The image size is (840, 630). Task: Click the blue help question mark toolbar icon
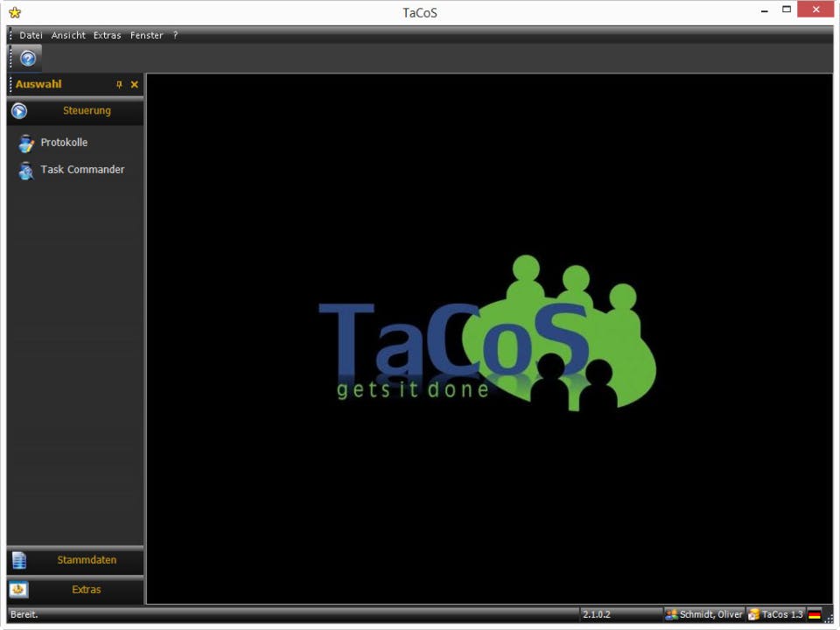[28, 58]
